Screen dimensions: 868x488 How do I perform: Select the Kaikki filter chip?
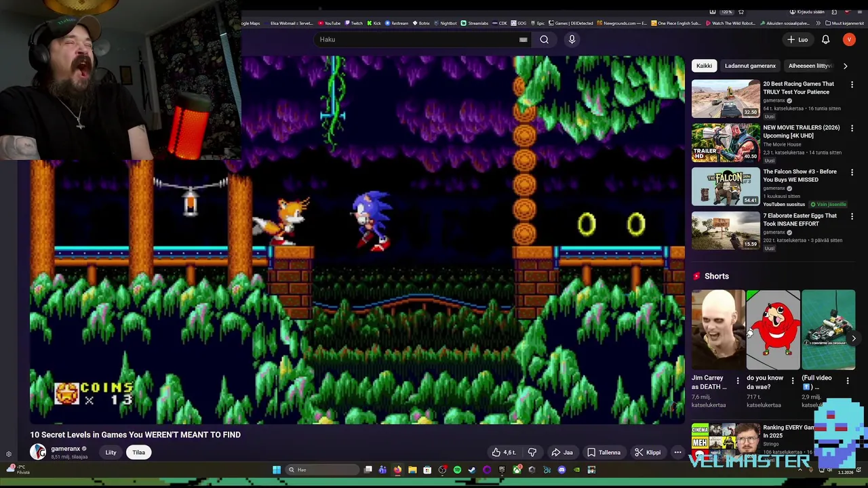coord(704,66)
